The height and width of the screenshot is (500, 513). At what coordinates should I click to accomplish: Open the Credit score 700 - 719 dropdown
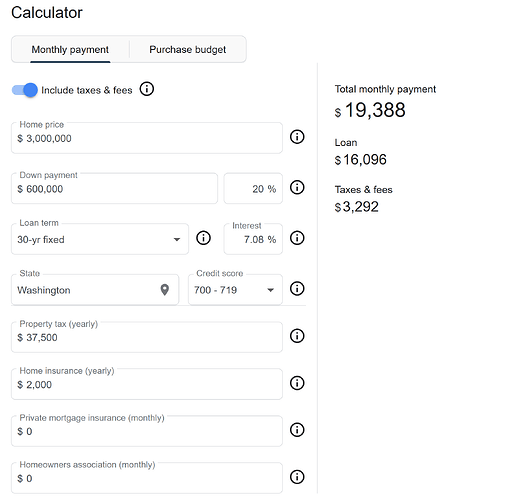(235, 289)
